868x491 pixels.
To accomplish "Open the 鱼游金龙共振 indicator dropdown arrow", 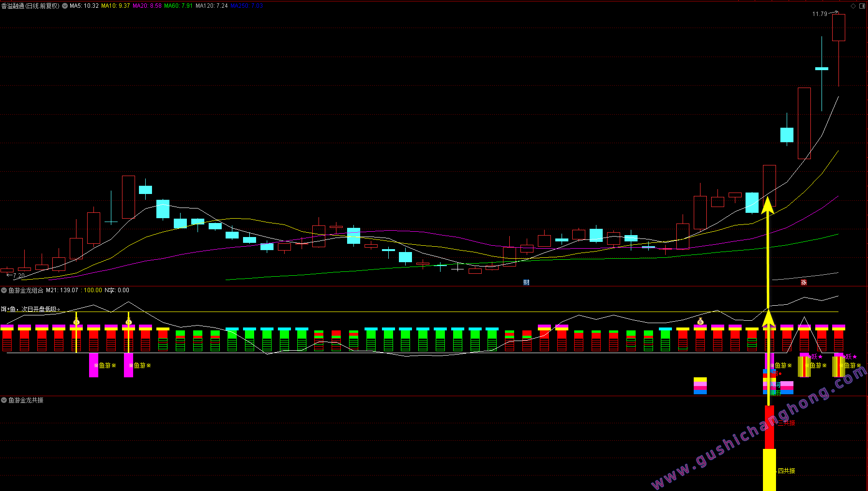I will pos(4,400).
